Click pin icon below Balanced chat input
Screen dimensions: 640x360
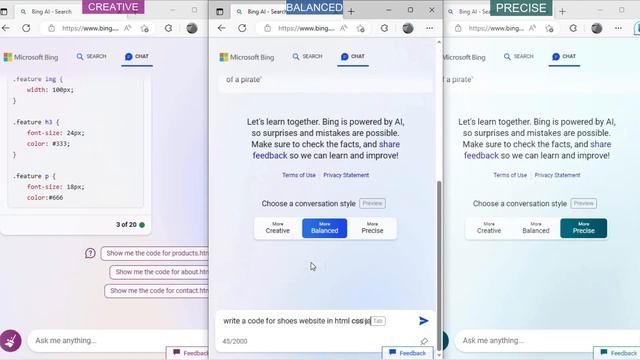[x=424, y=341]
